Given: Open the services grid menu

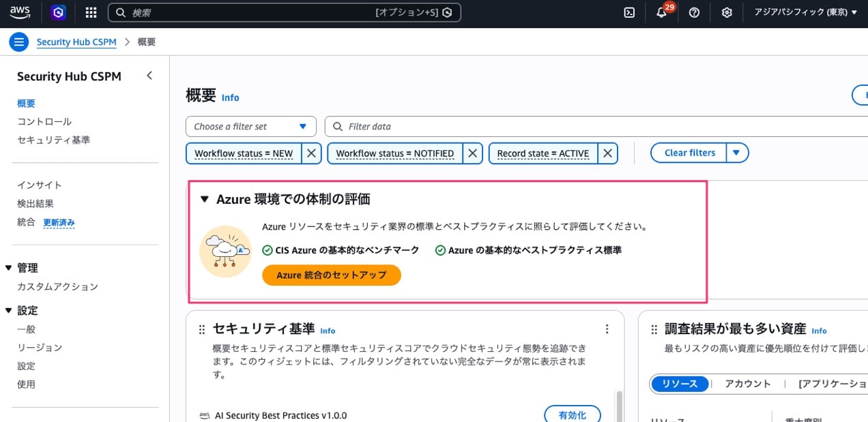Looking at the screenshot, I should click(91, 12).
